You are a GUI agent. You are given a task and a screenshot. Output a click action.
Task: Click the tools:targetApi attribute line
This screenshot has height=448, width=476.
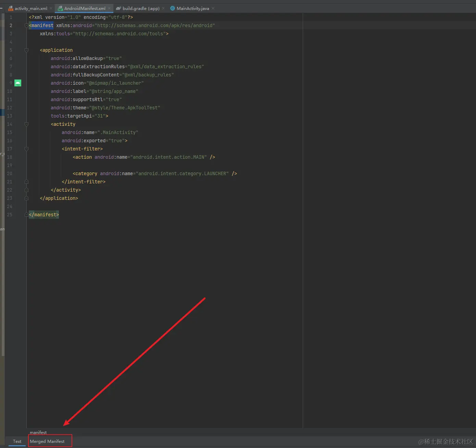[79, 116]
